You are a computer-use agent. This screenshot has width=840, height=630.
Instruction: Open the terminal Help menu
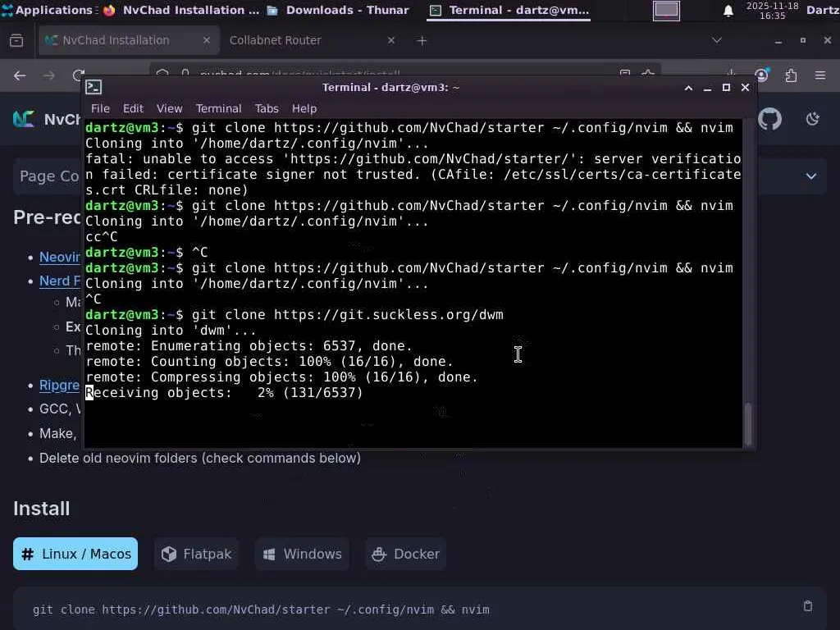304,108
